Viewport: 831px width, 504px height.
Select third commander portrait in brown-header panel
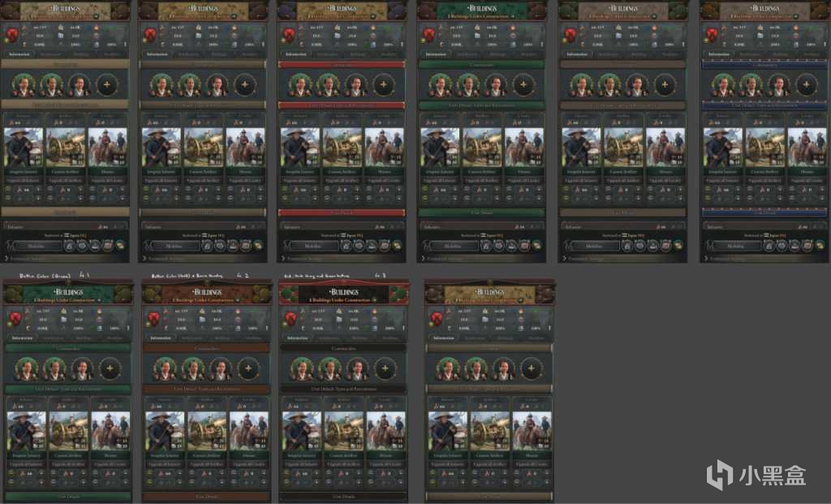[x=221, y=368]
